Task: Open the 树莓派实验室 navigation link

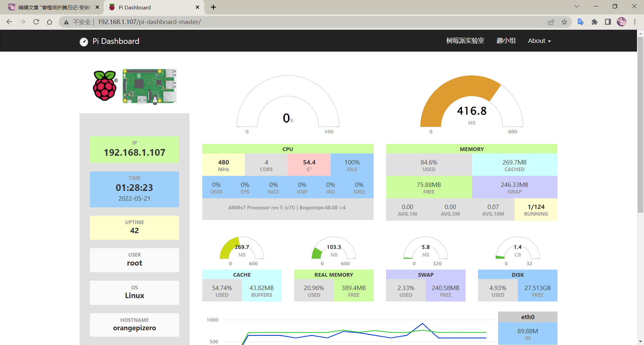Action: coord(465,41)
